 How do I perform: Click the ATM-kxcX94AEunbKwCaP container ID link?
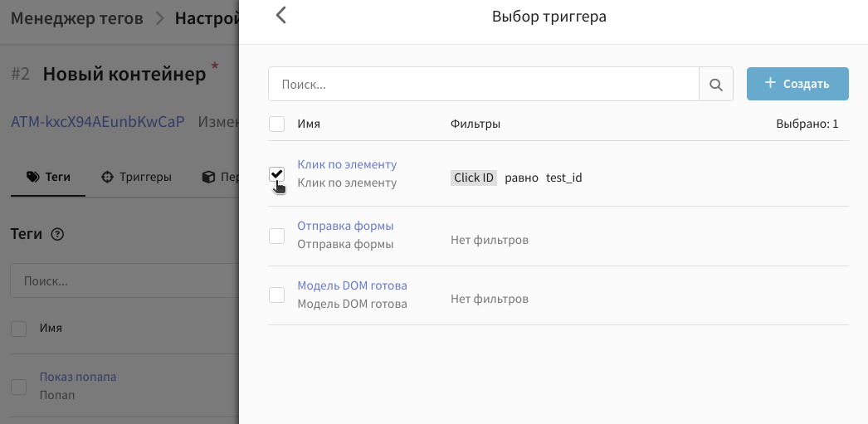click(x=97, y=122)
